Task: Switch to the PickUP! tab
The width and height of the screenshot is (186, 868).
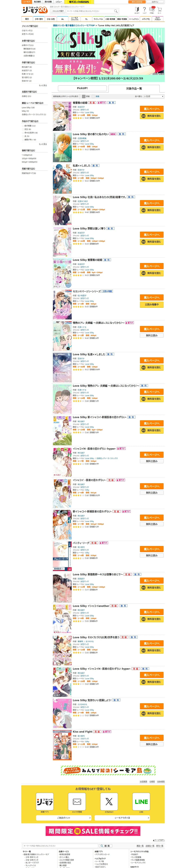Action: pyautogui.click(x=82, y=88)
